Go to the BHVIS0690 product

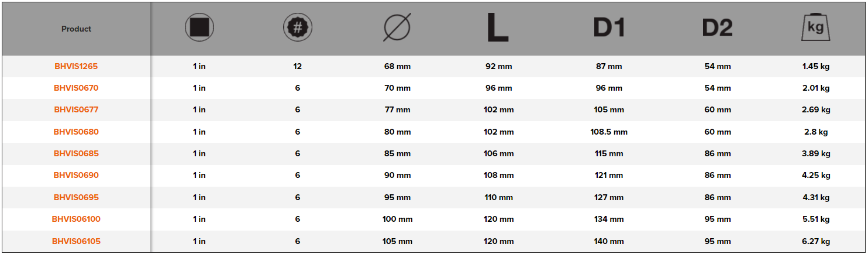(x=76, y=175)
